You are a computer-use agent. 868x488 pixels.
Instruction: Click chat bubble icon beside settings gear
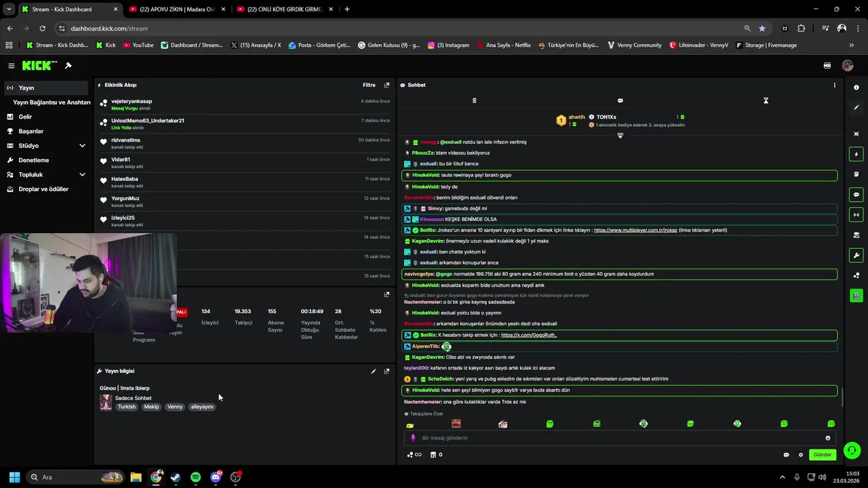786,455
